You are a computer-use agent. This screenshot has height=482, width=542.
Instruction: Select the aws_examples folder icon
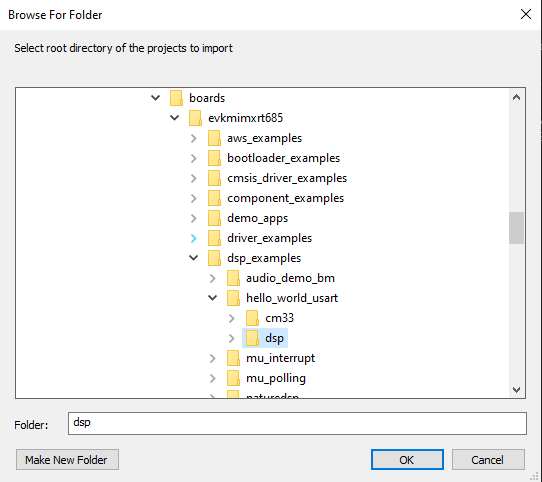214,138
